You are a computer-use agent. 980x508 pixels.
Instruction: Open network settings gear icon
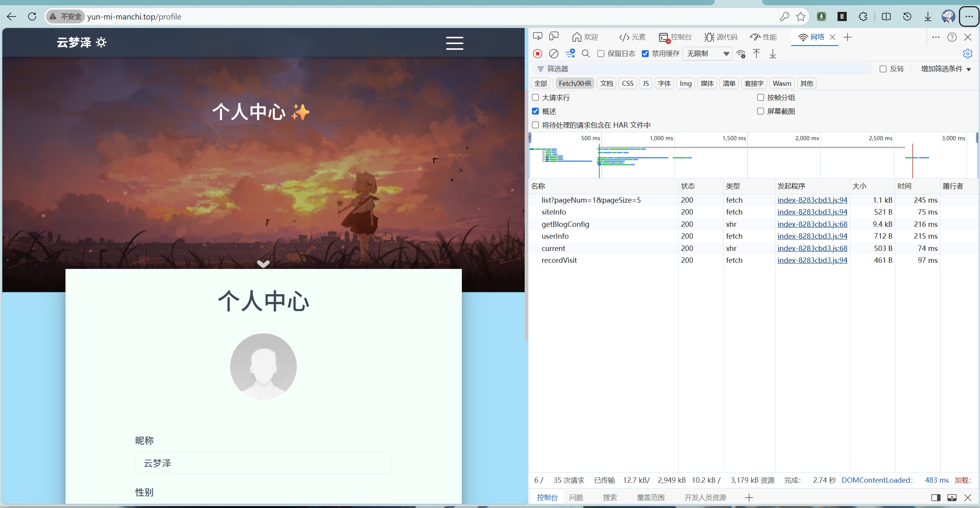(967, 54)
